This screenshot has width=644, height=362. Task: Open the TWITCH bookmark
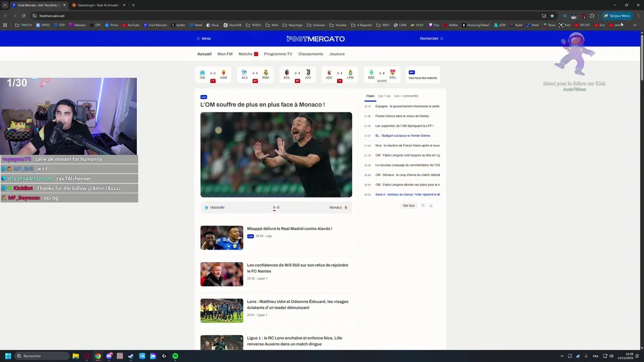(23, 25)
